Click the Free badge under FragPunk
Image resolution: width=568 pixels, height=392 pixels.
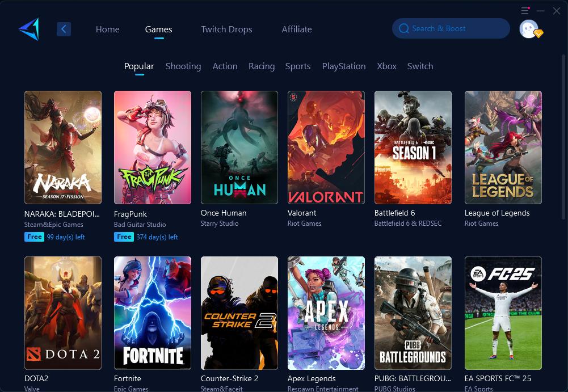124,237
